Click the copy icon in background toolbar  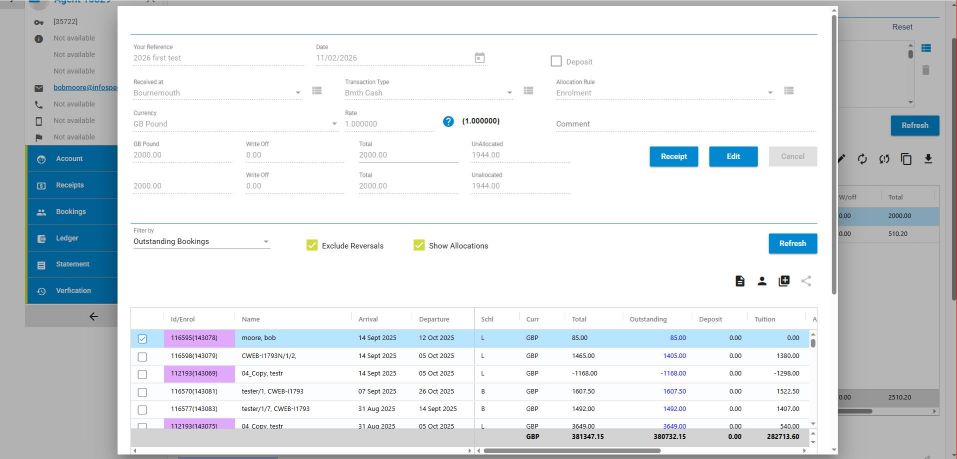pyautogui.click(x=906, y=159)
